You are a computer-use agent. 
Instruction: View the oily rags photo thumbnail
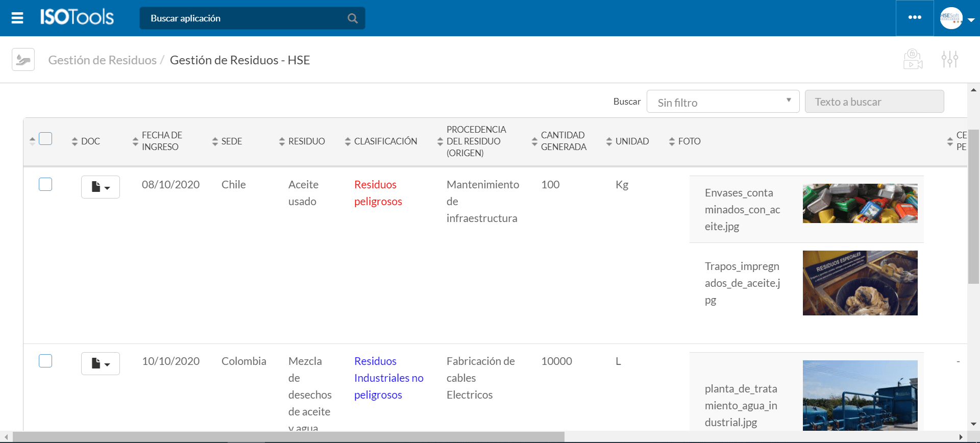tap(860, 283)
